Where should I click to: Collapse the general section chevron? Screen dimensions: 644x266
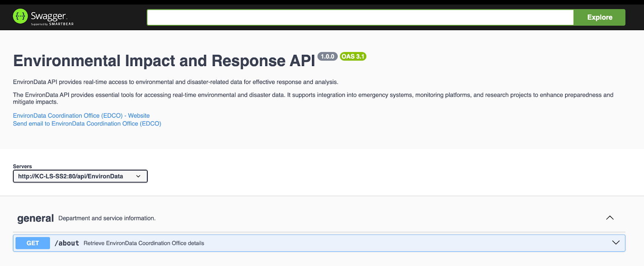click(x=610, y=218)
